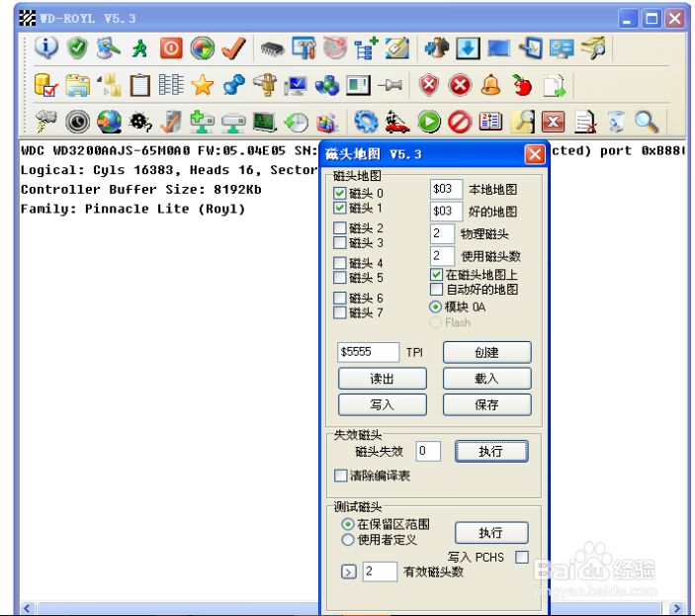Click the clock with green arrow icon

click(296, 122)
